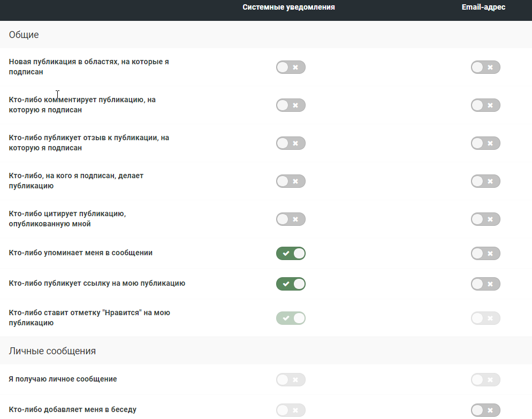This screenshot has height=419, width=532.
Task: Toggle system notification for comments on subscribed publication
Action: [x=291, y=105]
